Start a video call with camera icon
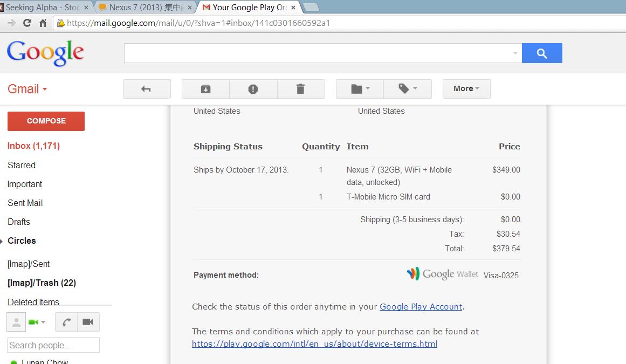Screen dimensions: 626x364 pyautogui.click(x=88, y=322)
